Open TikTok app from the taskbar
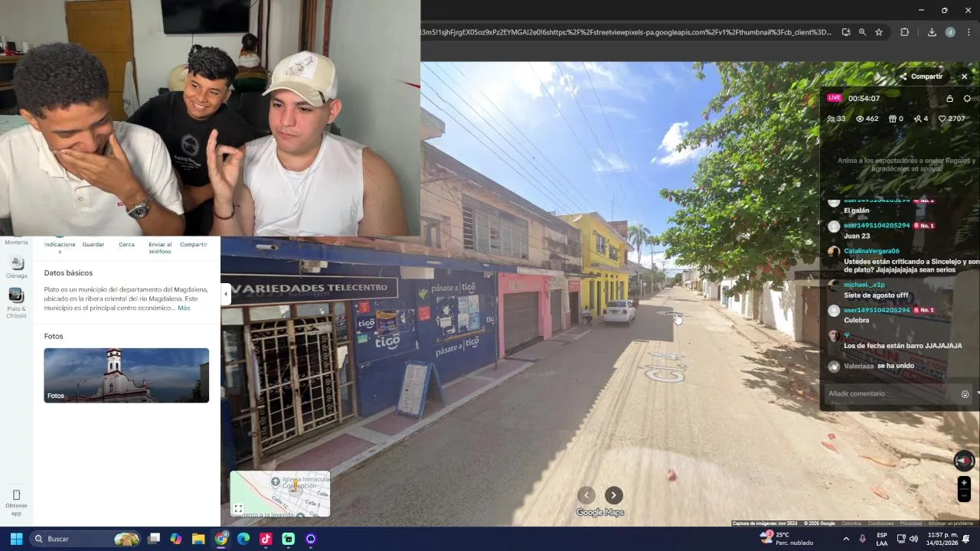 point(266,539)
